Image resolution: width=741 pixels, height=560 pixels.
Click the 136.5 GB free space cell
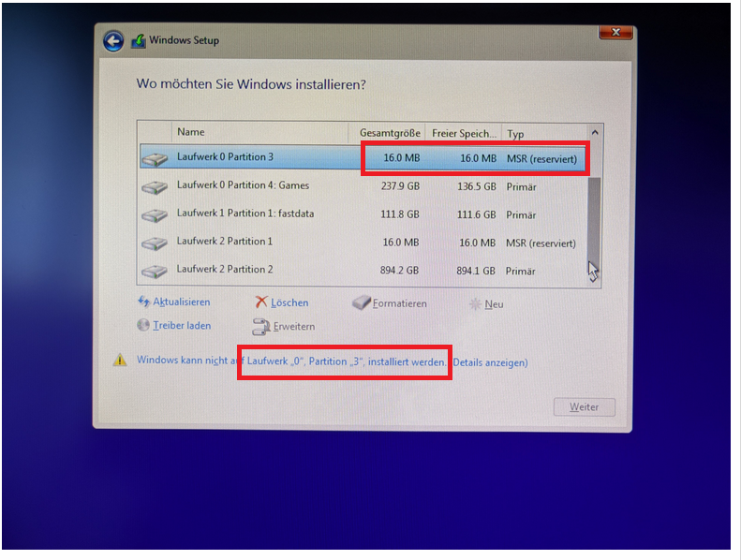tap(476, 186)
